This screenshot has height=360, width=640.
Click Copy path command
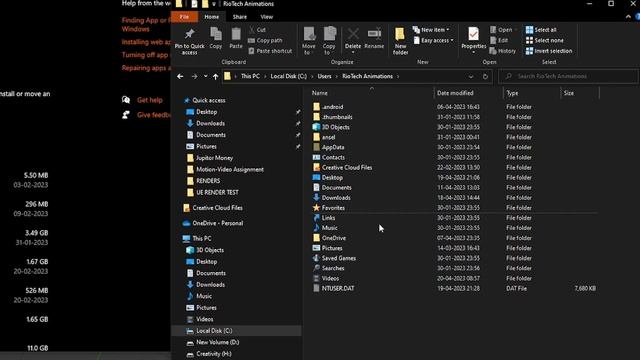265,40
